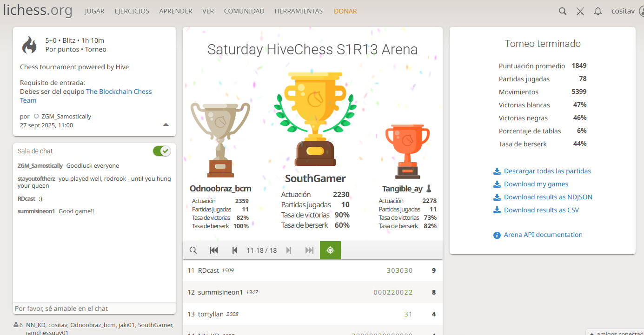This screenshot has height=335, width=644.
Task: Open the COMUNIDAD menu
Action: pyautogui.click(x=244, y=11)
